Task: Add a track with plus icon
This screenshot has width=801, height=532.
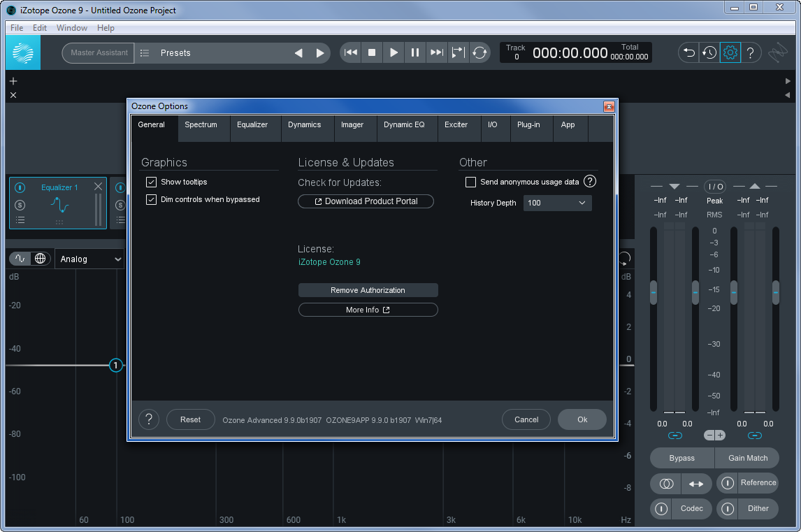Action: [x=13, y=81]
